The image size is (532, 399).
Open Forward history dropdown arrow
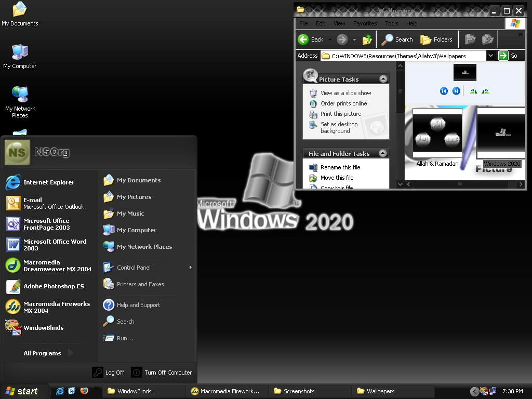tap(354, 39)
